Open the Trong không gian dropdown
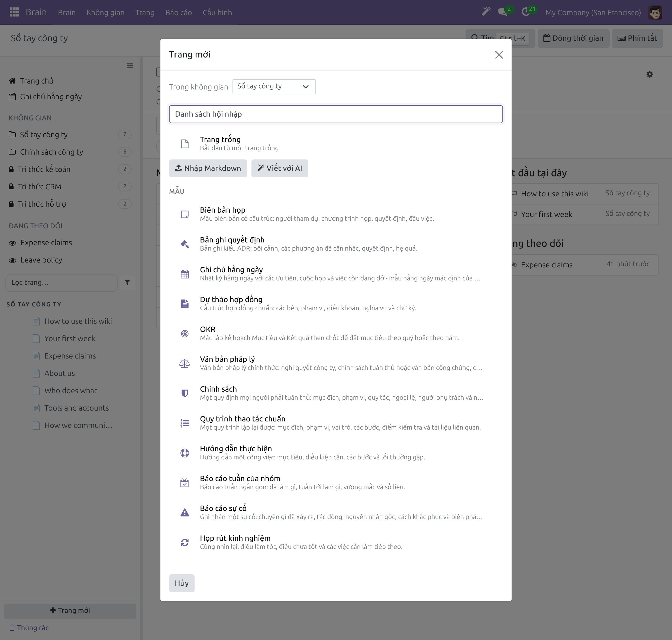 pyautogui.click(x=274, y=87)
